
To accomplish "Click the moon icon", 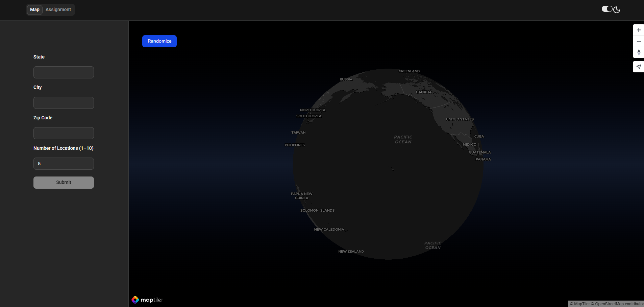I will click(617, 10).
